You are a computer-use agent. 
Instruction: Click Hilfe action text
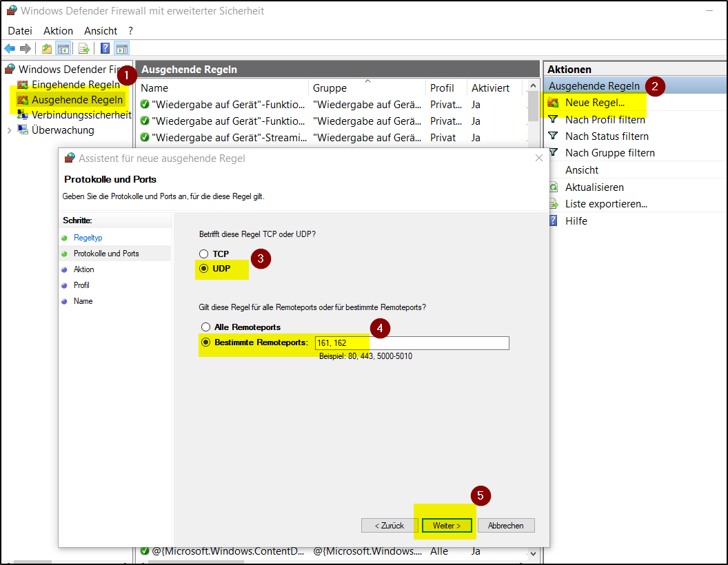click(x=576, y=221)
